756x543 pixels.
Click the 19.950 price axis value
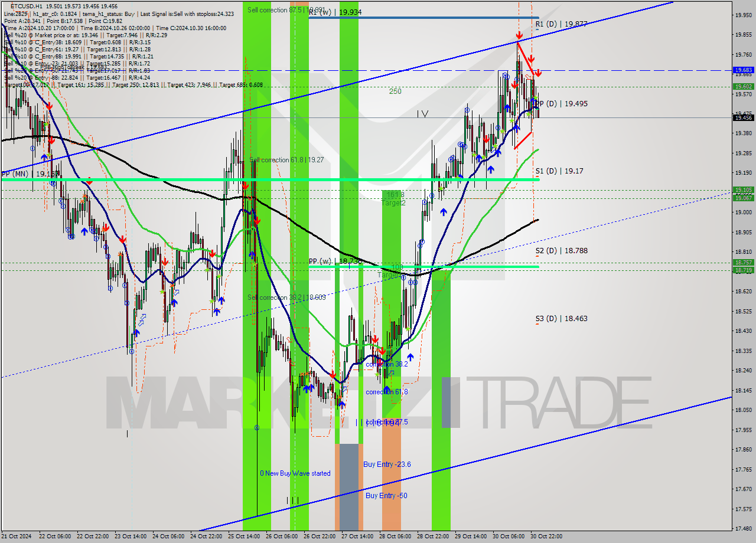[x=744, y=15]
